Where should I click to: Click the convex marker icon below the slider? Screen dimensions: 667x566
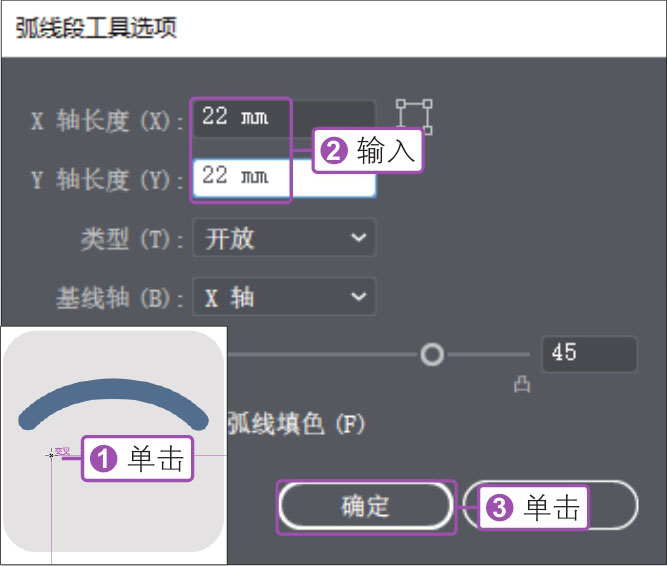click(x=522, y=384)
